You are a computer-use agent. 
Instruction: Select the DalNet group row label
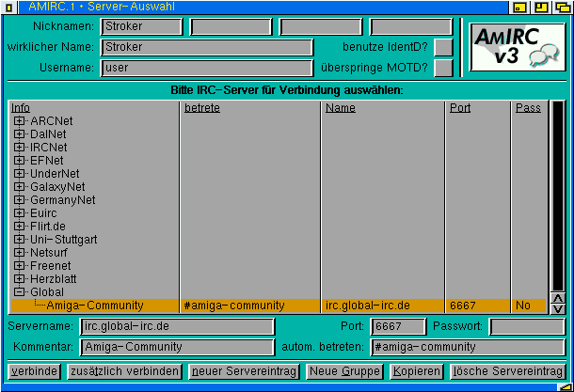48,134
